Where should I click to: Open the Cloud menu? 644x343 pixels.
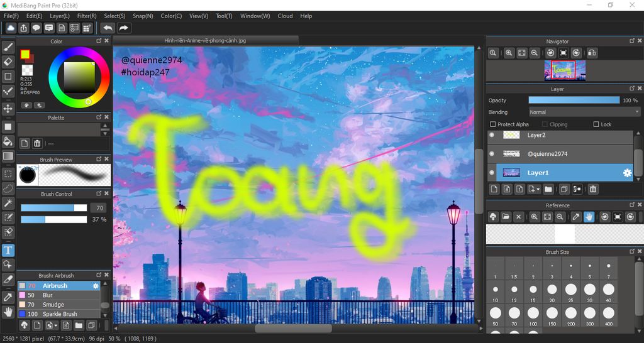[x=285, y=16]
